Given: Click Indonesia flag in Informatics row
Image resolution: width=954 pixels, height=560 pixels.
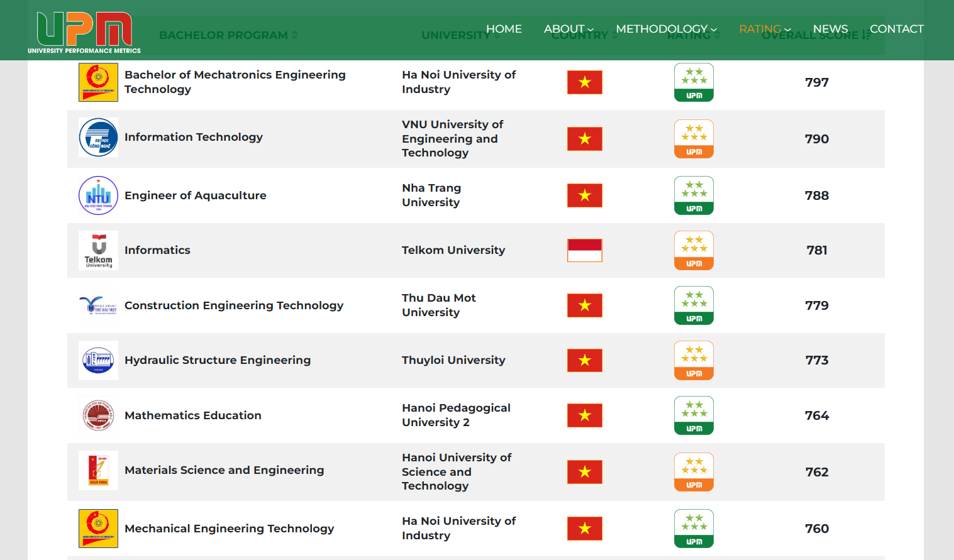Looking at the screenshot, I should (585, 250).
